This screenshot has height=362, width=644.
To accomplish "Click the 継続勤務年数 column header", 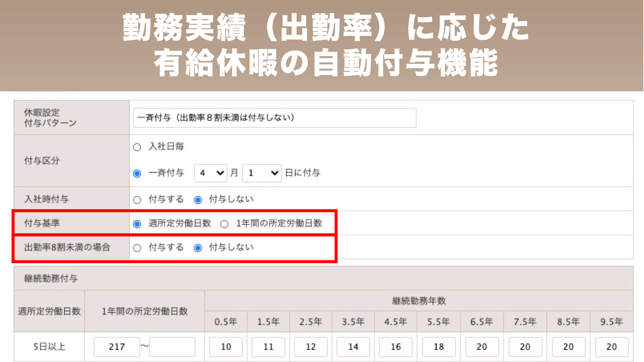I will [419, 301].
